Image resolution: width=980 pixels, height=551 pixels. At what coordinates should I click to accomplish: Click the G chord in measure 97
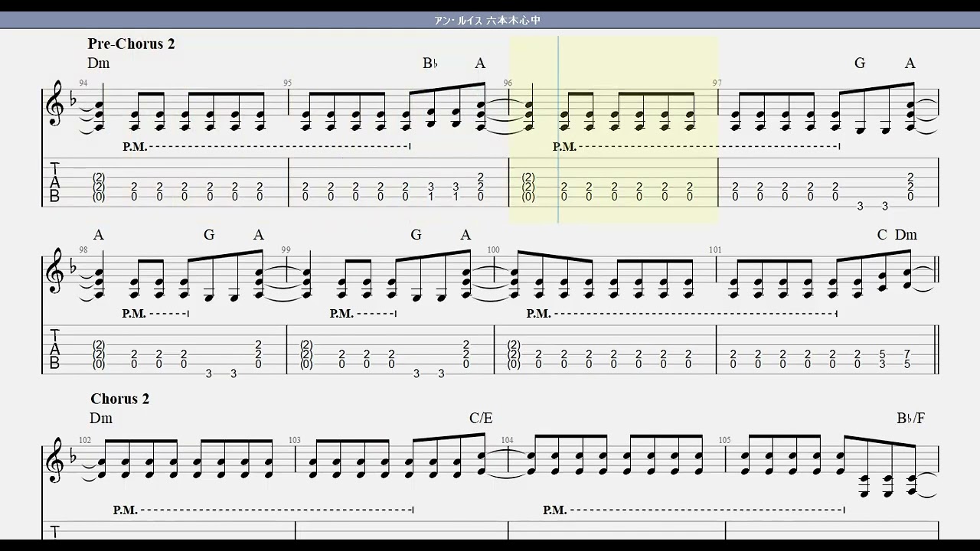tap(860, 63)
